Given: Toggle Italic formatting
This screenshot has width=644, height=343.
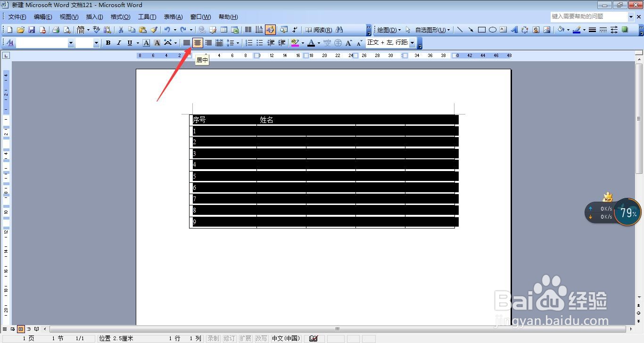Looking at the screenshot, I should coord(119,43).
